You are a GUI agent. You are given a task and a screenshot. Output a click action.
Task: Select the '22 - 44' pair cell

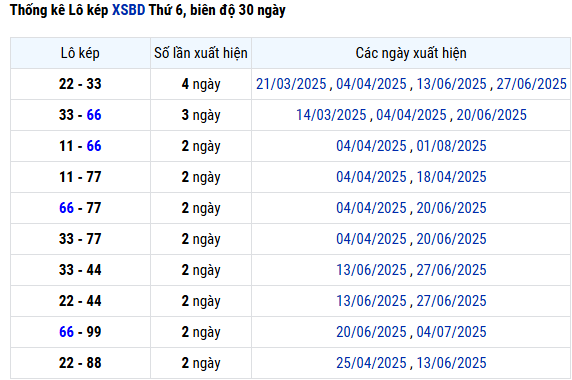click(x=80, y=301)
